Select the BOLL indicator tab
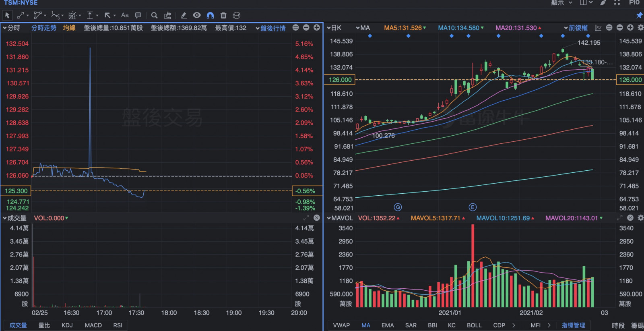644x331 pixels. tap(474, 325)
